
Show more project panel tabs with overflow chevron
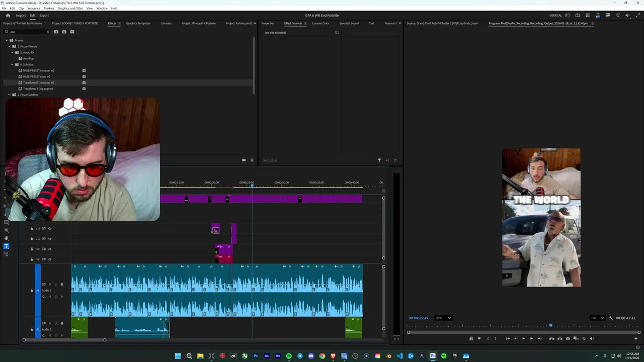(x=255, y=23)
